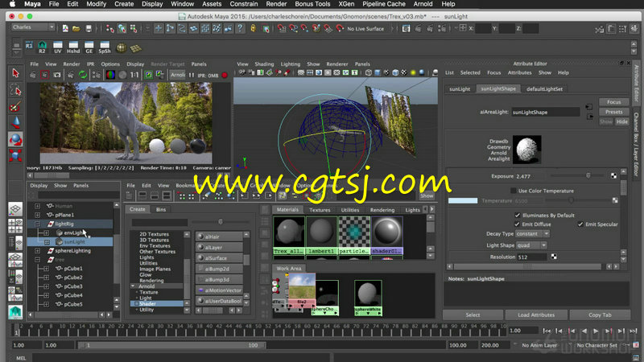Click Hide button in Attribute Editor
The width and height of the screenshot is (644, 362).
pyautogui.click(x=621, y=121)
